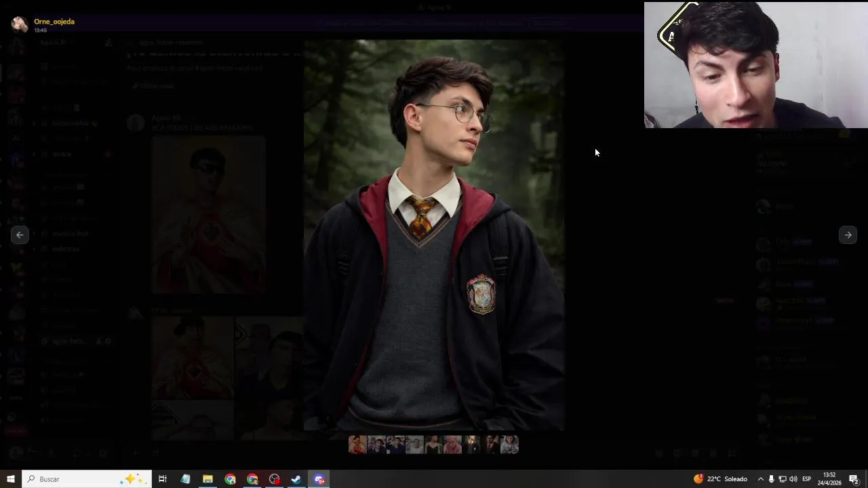Select the third thumbnail with blue shirt

pyautogui.click(x=395, y=445)
